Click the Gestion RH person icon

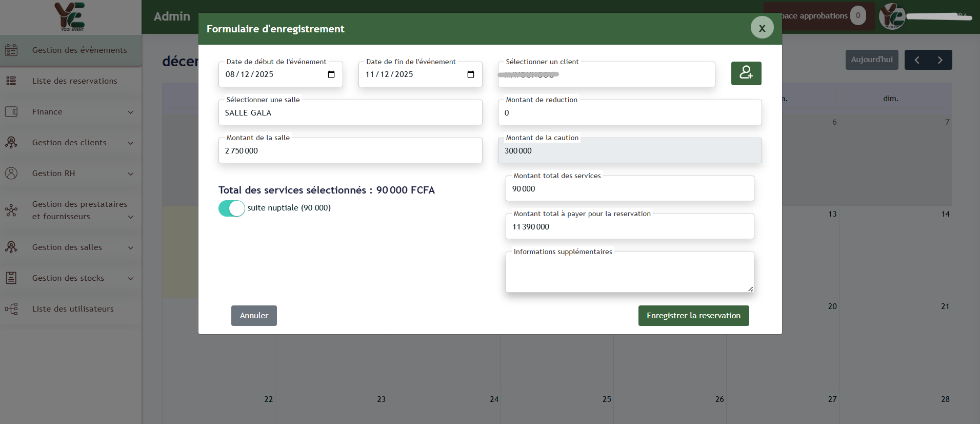point(11,174)
